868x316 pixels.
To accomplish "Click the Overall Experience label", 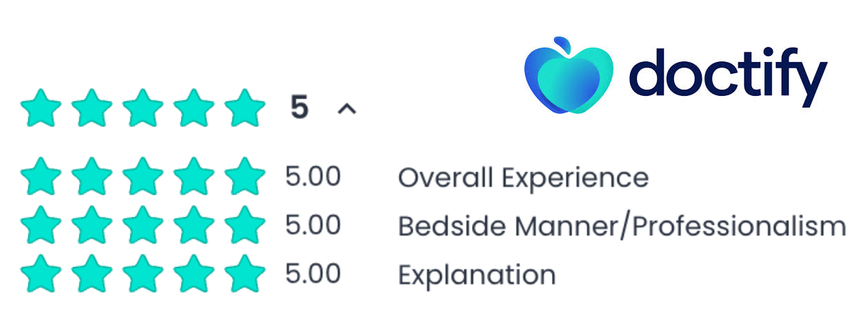I will tap(523, 178).
